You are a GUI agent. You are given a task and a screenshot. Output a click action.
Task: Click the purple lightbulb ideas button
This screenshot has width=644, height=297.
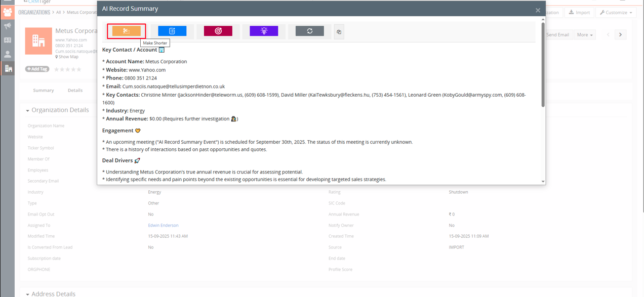(x=264, y=31)
